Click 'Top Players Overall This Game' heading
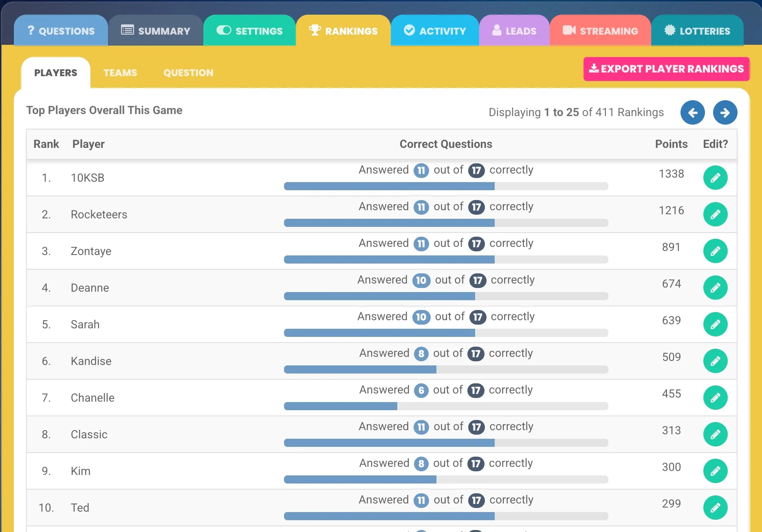 104,110
